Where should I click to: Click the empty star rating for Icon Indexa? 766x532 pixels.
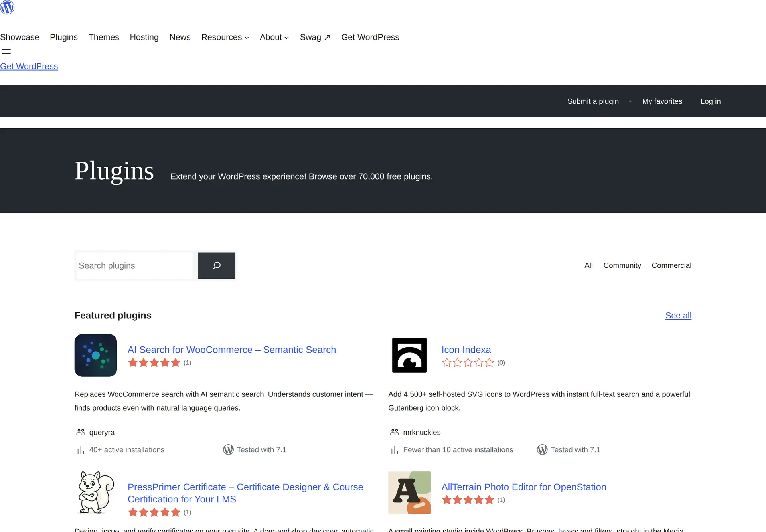[x=468, y=363]
